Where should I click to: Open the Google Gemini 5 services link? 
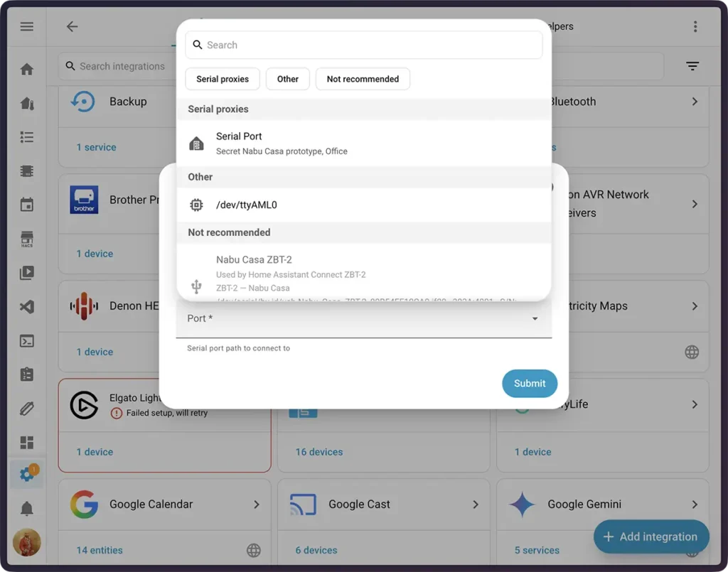click(537, 550)
